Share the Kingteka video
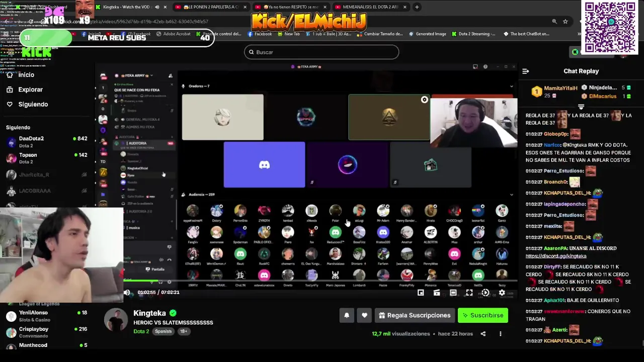The width and height of the screenshot is (644, 362). (x=483, y=334)
